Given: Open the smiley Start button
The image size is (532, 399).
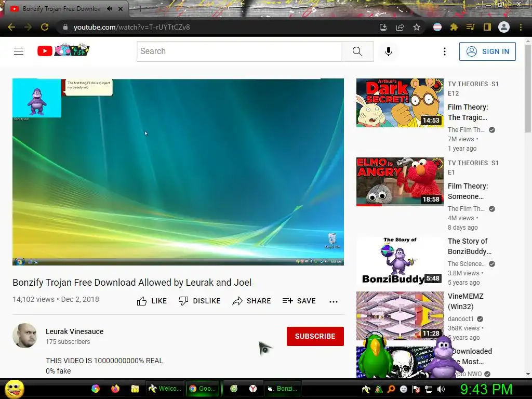Looking at the screenshot, I should tap(14, 389).
